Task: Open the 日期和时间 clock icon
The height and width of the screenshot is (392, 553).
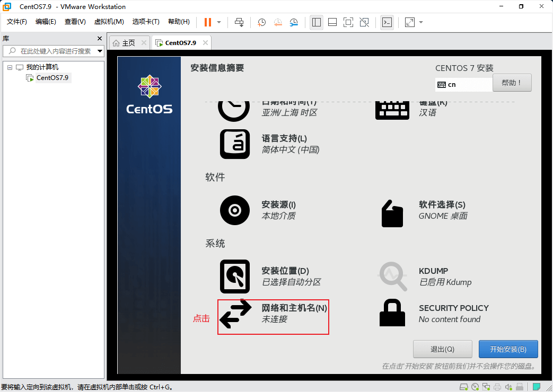Action: pyautogui.click(x=233, y=110)
